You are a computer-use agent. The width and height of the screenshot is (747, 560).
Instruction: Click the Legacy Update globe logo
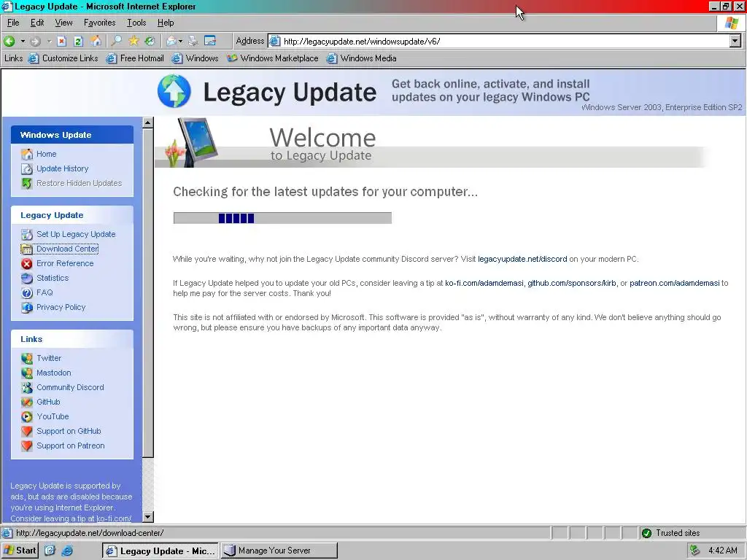click(x=174, y=91)
